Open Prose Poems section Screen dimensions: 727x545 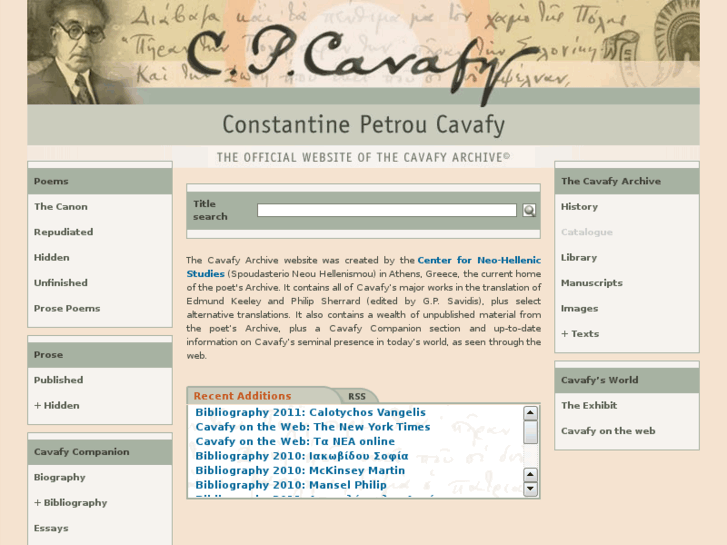[67, 308]
